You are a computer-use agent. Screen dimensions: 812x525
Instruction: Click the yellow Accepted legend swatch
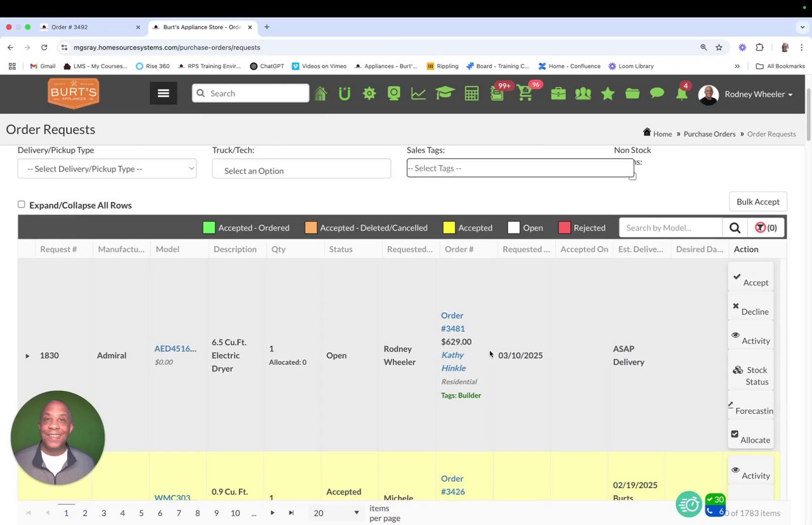(449, 228)
